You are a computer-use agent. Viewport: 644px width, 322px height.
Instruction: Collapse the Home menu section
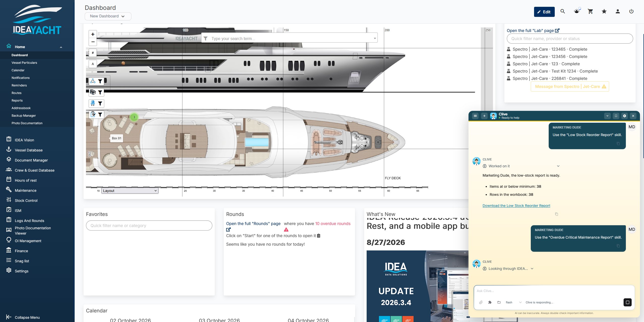61,47
